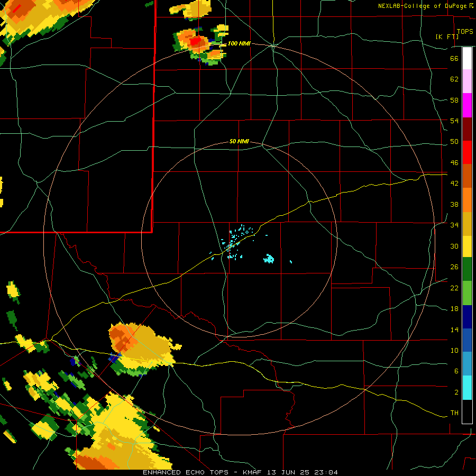
Task: Pick the black threshold legend swatch
Action: click(x=467, y=411)
